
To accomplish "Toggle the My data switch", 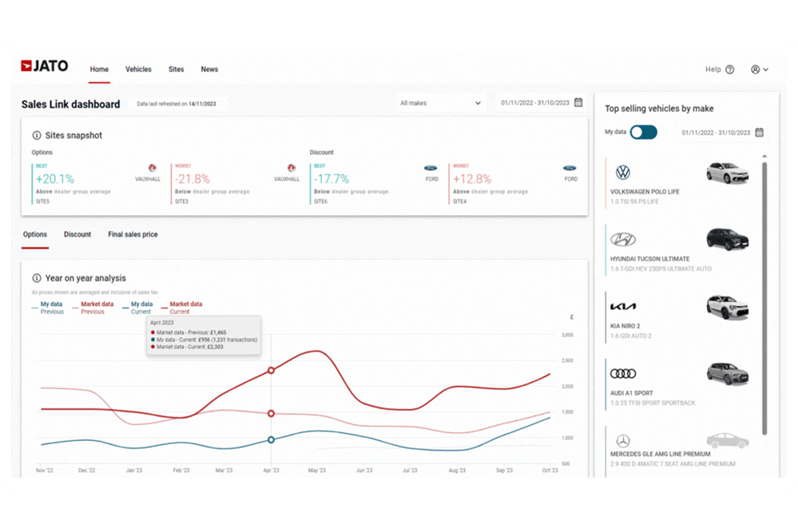I will [643, 132].
